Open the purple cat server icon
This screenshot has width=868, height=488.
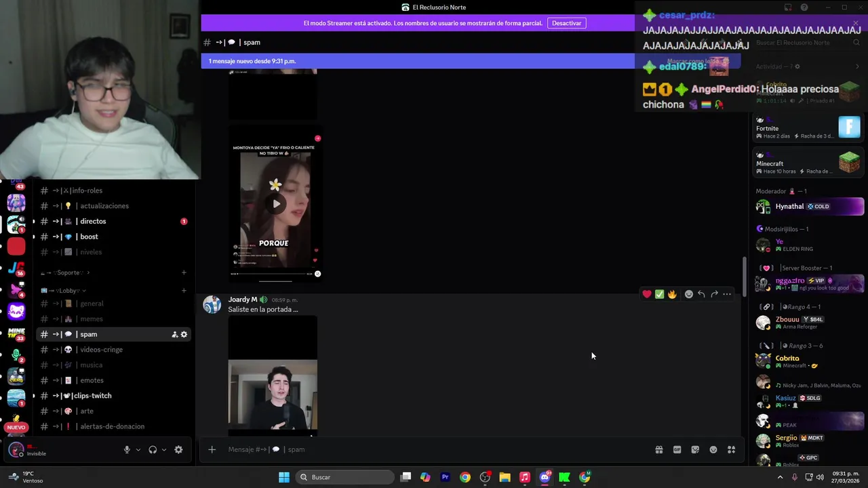pos(16,312)
